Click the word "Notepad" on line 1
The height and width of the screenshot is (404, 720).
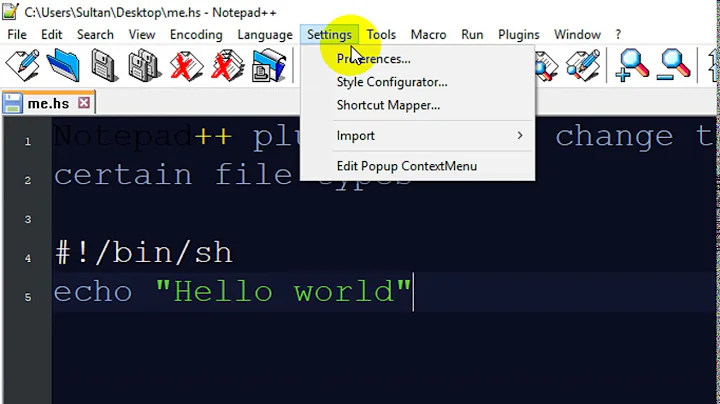pyautogui.click(x=123, y=137)
